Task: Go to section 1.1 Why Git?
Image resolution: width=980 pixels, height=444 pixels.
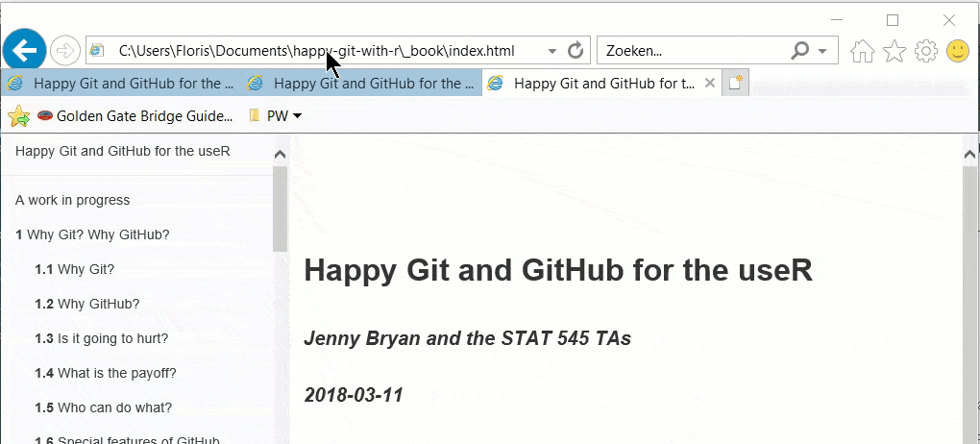Action: [x=74, y=269]
